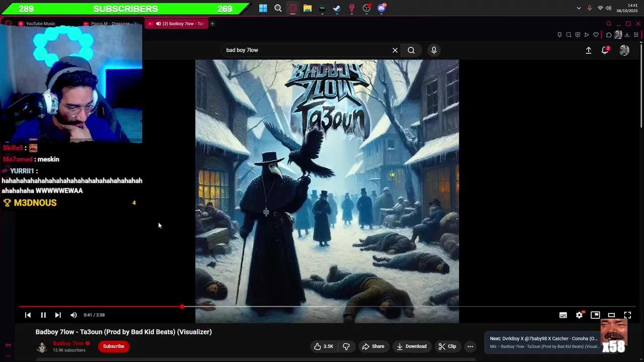Subscribe to Badboy 7low channel
Screen dimensions: 644x362
click(x=114, y=346)
